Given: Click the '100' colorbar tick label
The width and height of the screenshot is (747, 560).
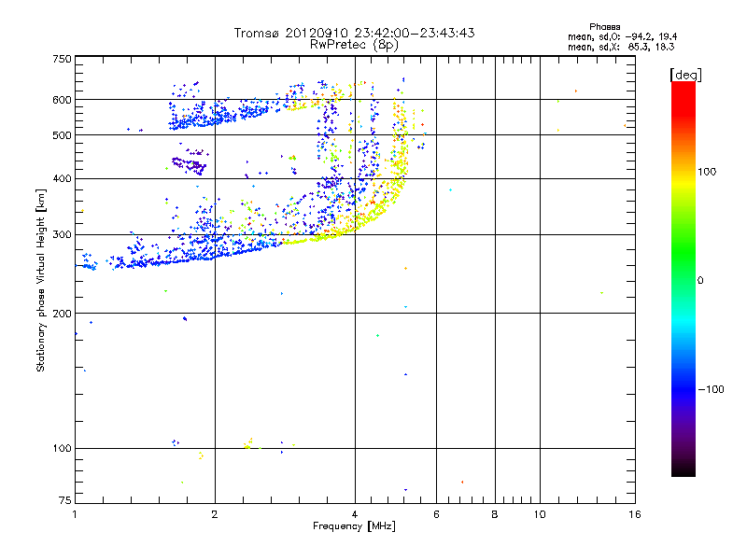Looking at the screenshot, I should (707, 172).
